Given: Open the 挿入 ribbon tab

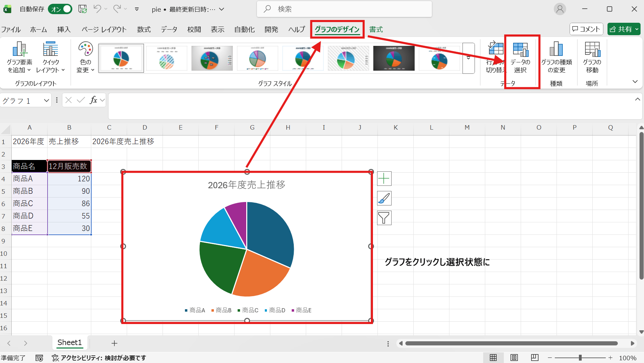Looking at the screenshot, I should coord(64,29).
